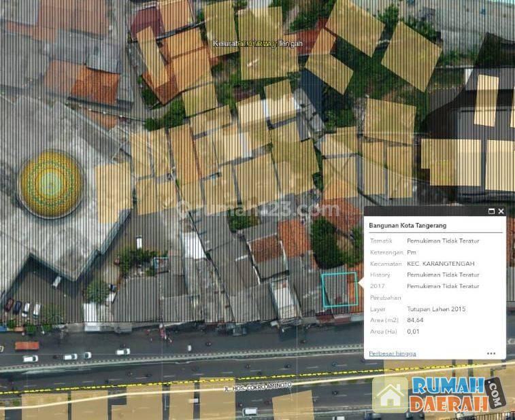Click the Area (Ha) value 0,01
Image resolution: width=515 pixels, height=420 pixels.
click(413, 331)
